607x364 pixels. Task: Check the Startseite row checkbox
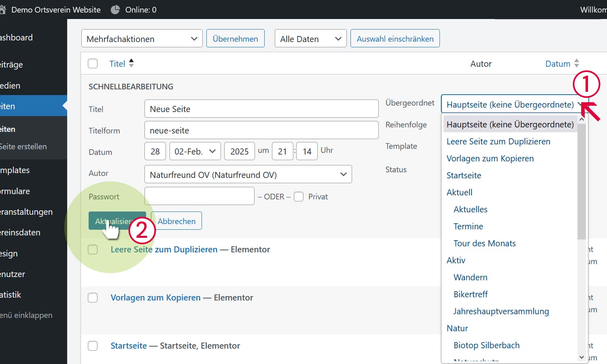pyautogui.click(x=93, y=346)
